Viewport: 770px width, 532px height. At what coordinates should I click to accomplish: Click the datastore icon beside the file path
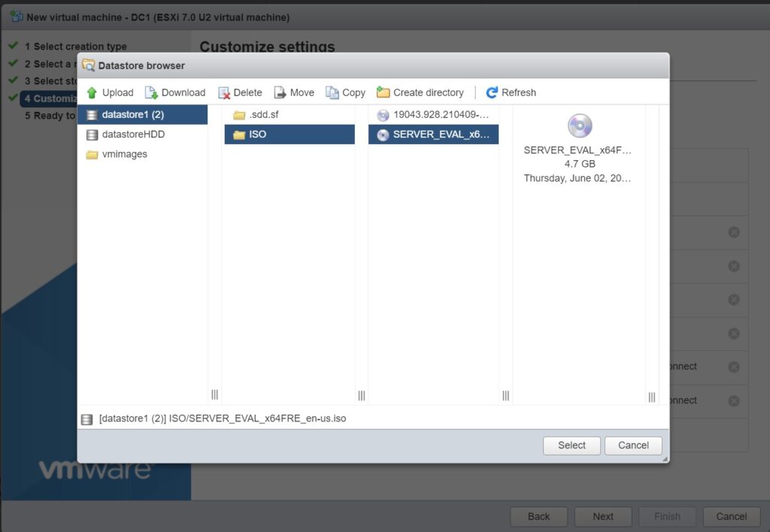[87, 419]
